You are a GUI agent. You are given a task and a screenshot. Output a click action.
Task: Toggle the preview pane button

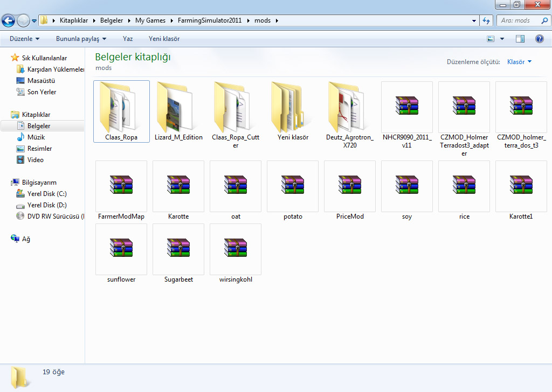[x=520, y=39]
